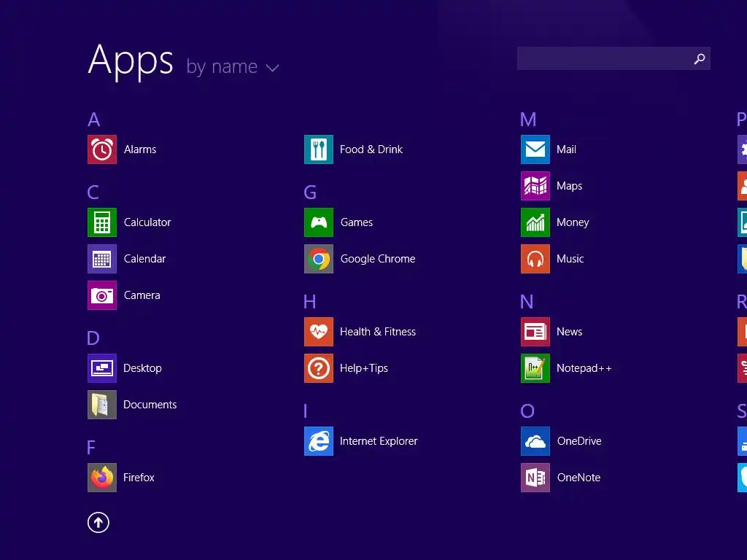Click the 'Food & Drink' text label
747x560 pixels.
tap(371, 149)
